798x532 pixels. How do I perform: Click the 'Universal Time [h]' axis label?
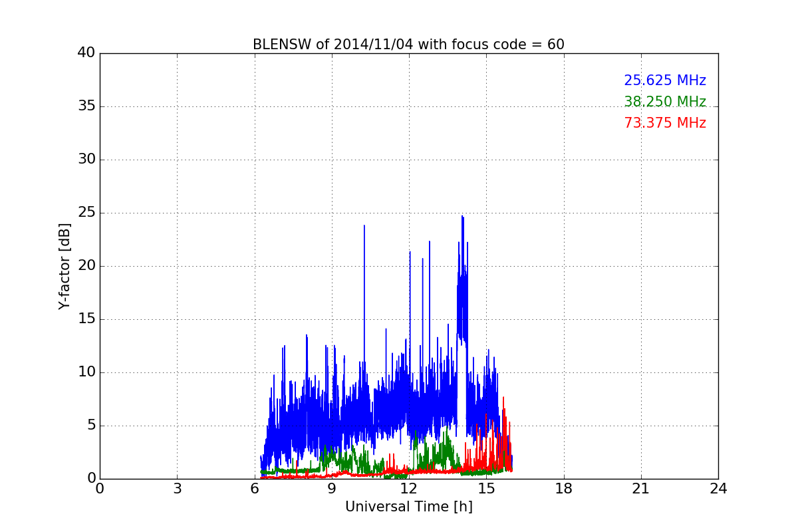(408, 507)
